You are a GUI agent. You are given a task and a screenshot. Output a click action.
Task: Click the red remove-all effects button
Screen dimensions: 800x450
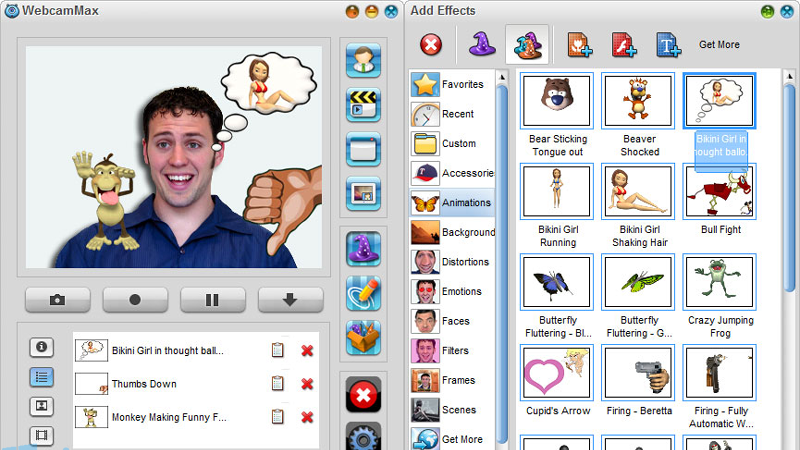[363, 394]
